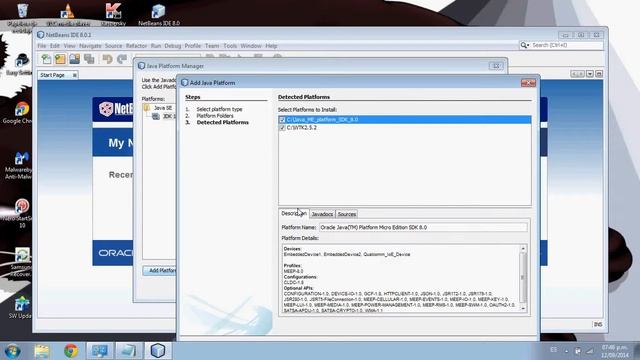This screenshot has width=640, height=360.
Task: Click New File icon in NetBeans toolbar
Action: click(46, 59)
